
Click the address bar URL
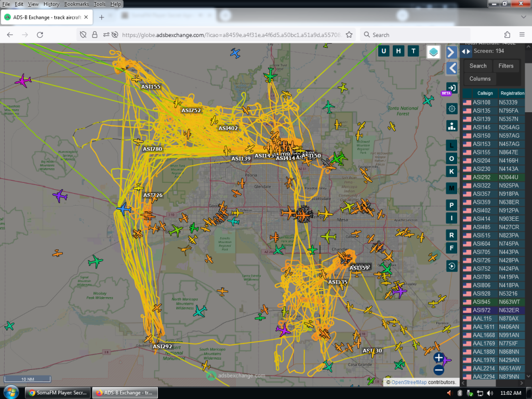(231, 35)
